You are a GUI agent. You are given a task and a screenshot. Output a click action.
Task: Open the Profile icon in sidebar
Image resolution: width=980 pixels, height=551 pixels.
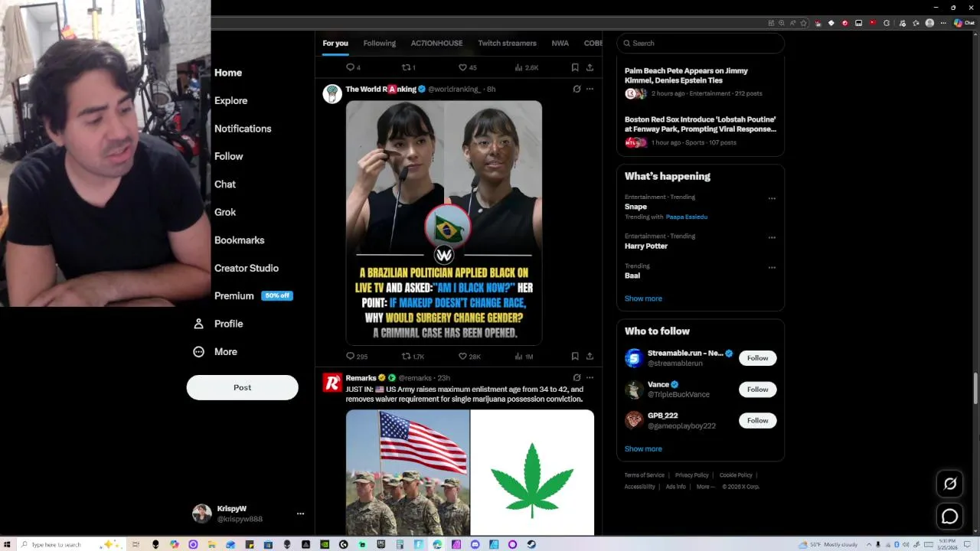point(198,324)
